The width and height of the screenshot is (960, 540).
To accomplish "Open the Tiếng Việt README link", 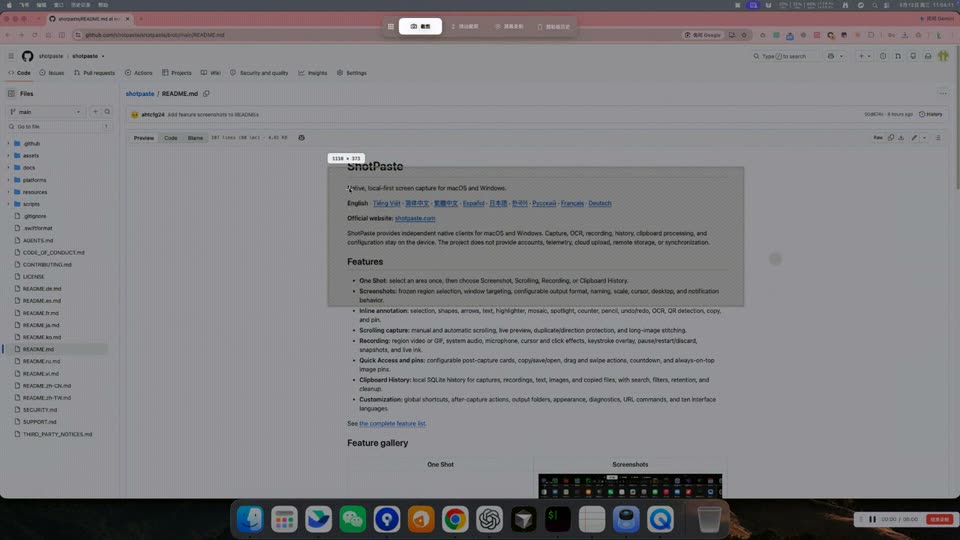I will tap(386, 203).
